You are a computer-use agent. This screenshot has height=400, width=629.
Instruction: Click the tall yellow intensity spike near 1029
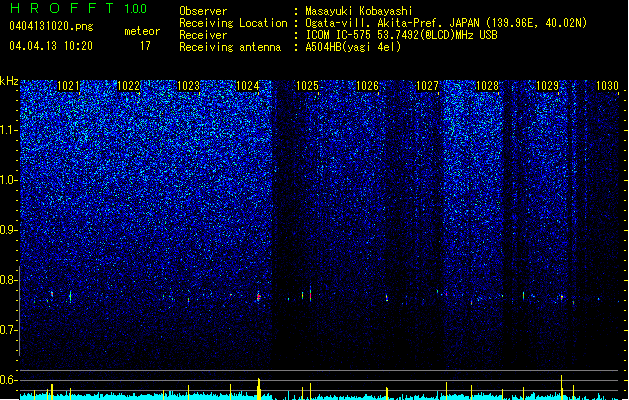tap(562, 387)
